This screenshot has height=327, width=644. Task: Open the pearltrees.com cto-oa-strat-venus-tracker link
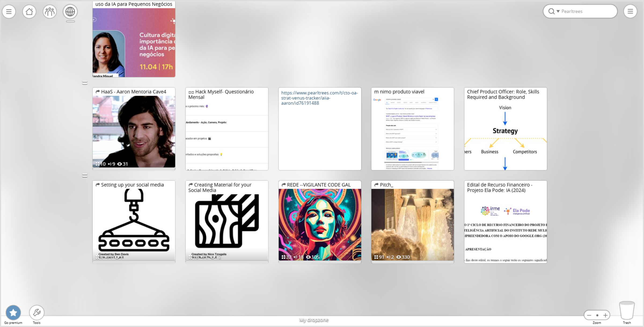320,98
